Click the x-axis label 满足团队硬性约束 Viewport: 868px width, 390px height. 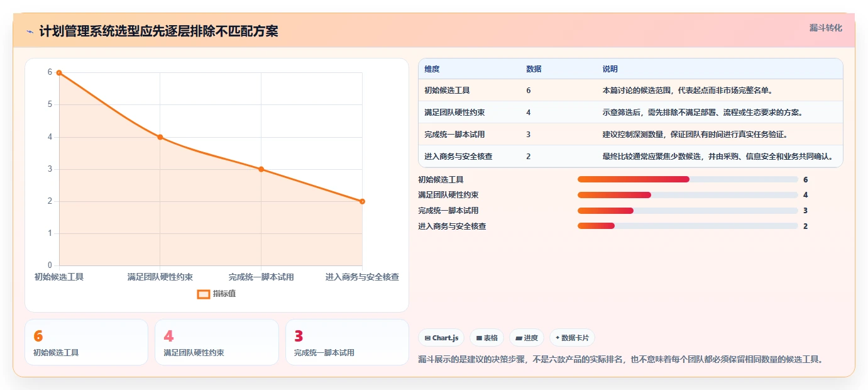160,277
